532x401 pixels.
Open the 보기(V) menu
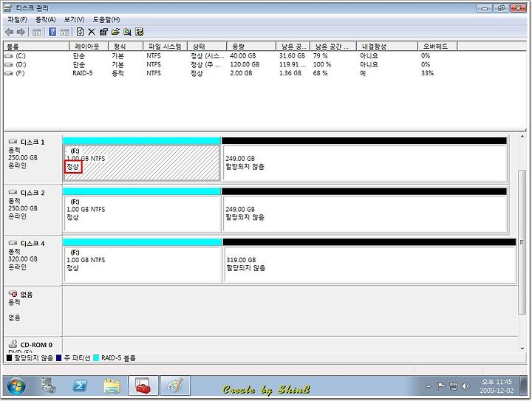(75, 20)
